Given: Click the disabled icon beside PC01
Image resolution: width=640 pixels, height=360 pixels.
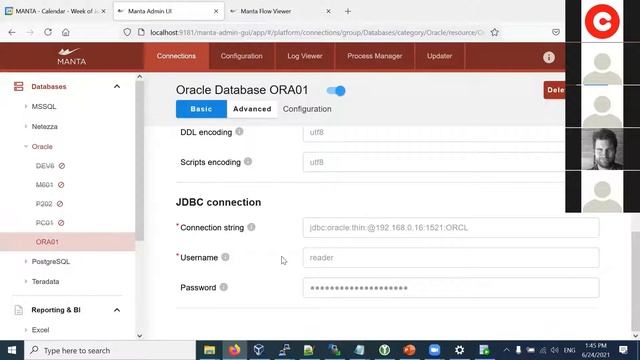Looking at the screenshot, I should 61,223.
